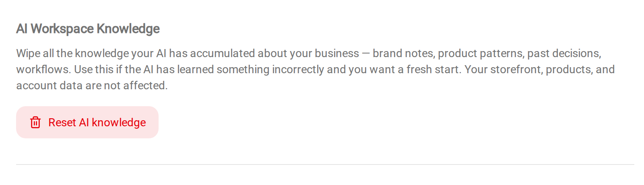Click the trash can icon
This screenshot has width=644, height=185.
coord(35,122)
